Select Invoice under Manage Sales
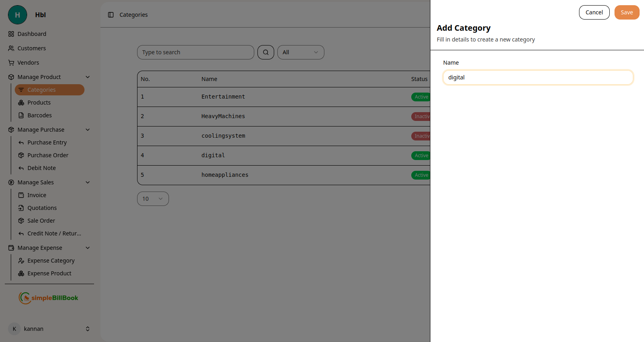Image resolution: width=644 pixels, height=342 pixels. (x=37, y=195)
